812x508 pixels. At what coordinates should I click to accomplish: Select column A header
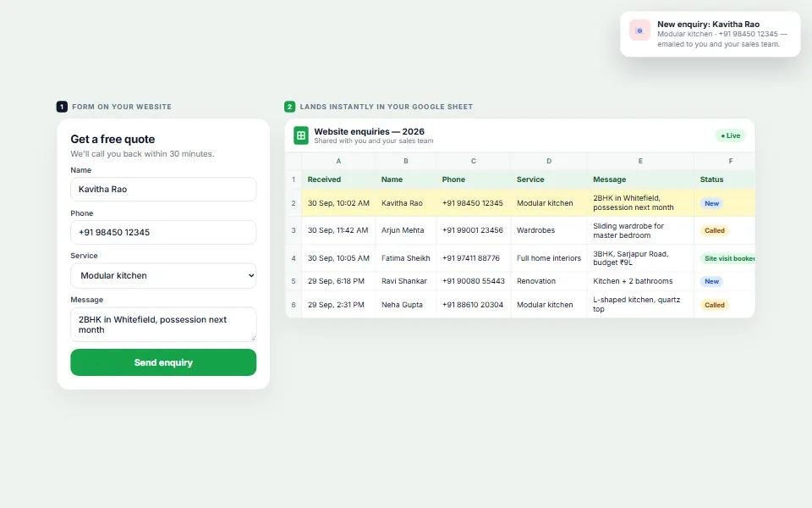click(338, 161)
